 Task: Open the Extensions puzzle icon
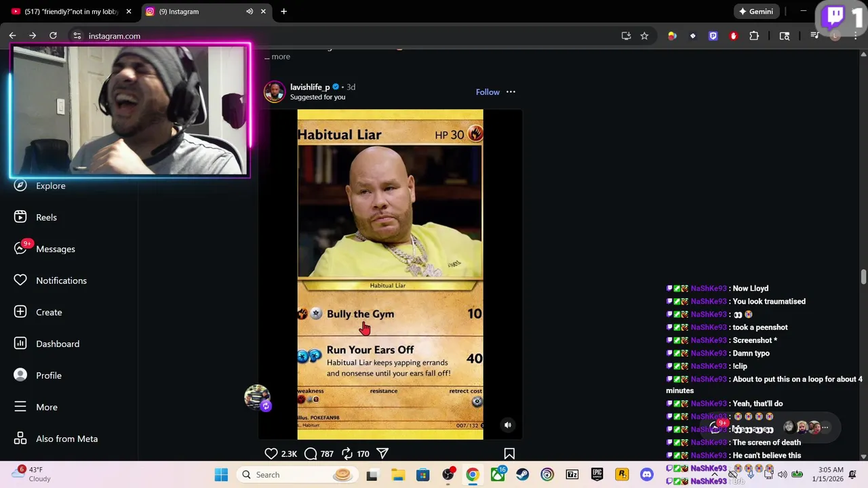point(754,36)
